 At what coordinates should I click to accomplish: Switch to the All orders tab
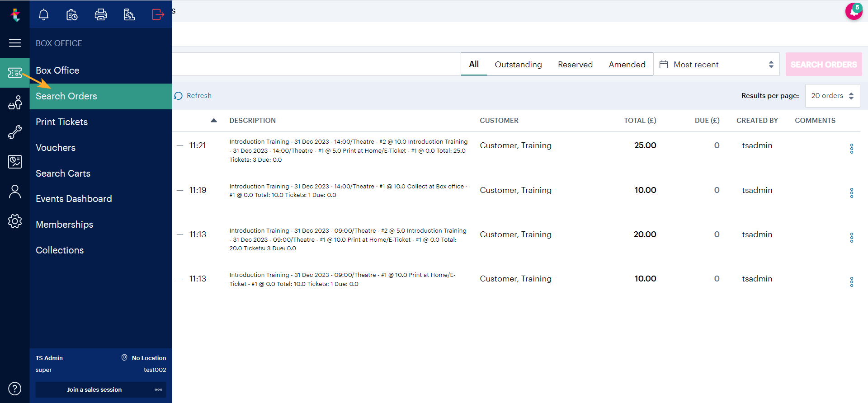tap(474, 64)
